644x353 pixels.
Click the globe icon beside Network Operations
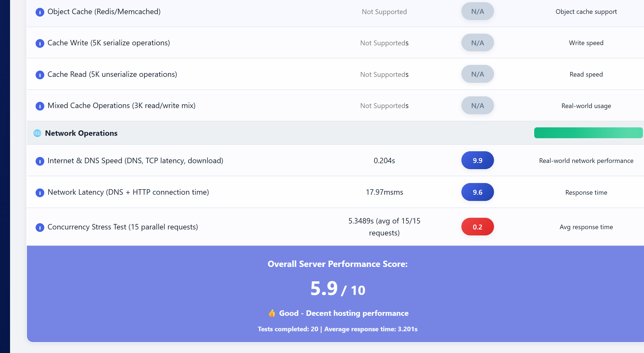(37, 133)
